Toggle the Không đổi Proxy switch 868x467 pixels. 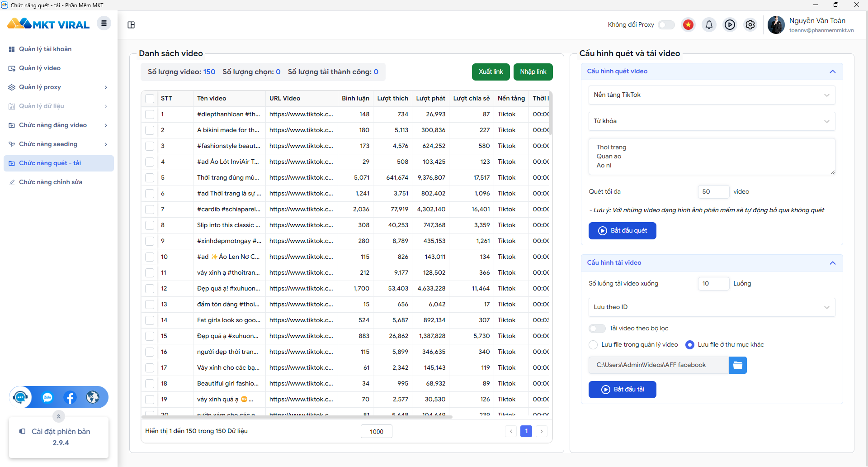click(666, 25)
